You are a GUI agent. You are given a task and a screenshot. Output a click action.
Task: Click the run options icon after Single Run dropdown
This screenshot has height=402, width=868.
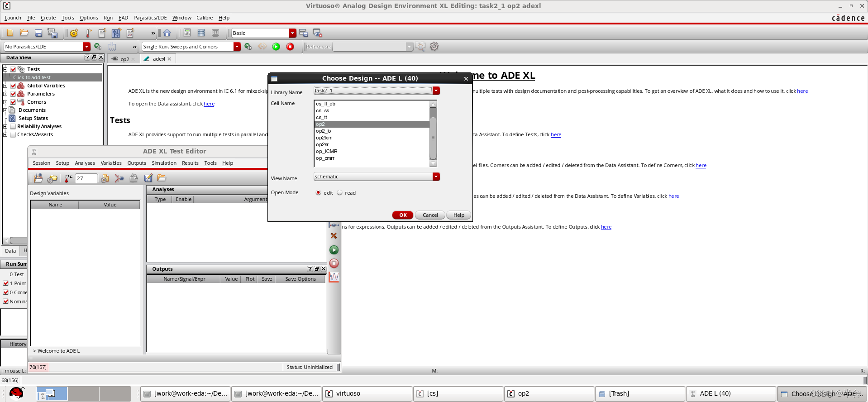coord(248,47)
